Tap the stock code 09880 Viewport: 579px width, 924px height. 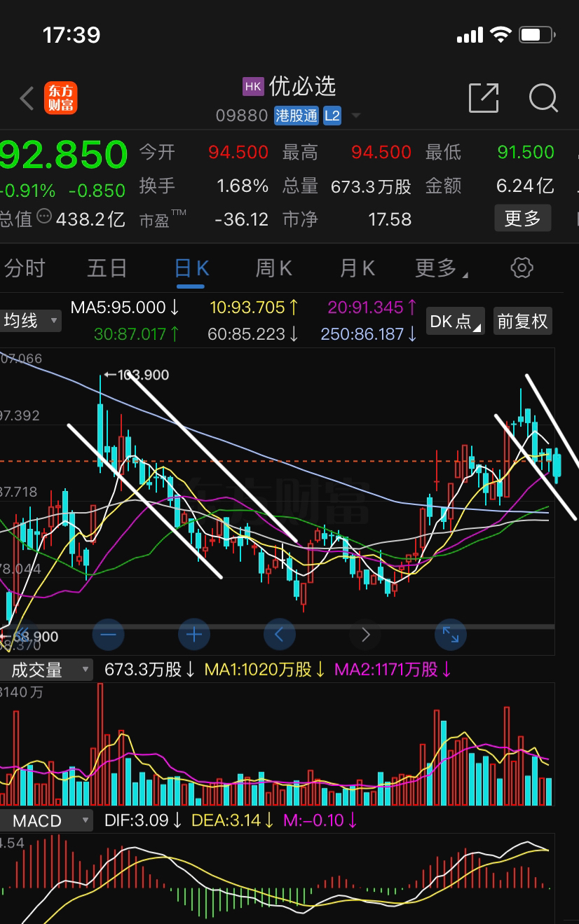242,116
